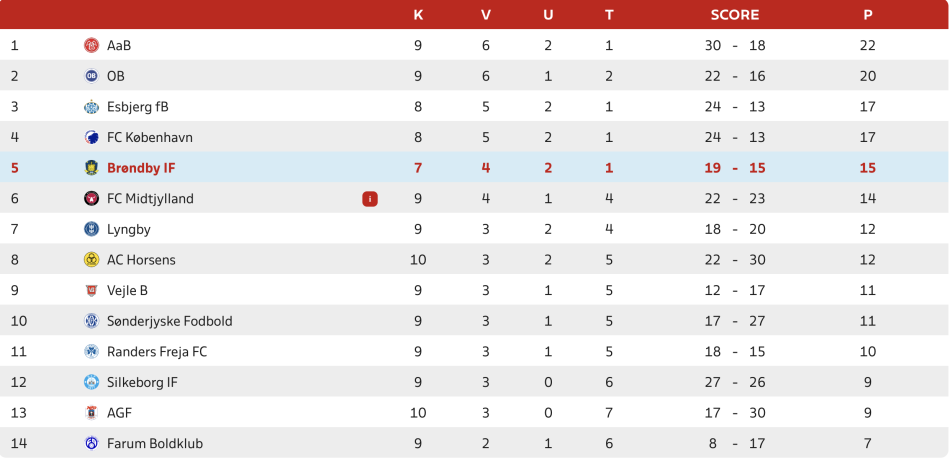Select the highlighted Brøndby IF row name
950x460 pixels.
[141, 168]
